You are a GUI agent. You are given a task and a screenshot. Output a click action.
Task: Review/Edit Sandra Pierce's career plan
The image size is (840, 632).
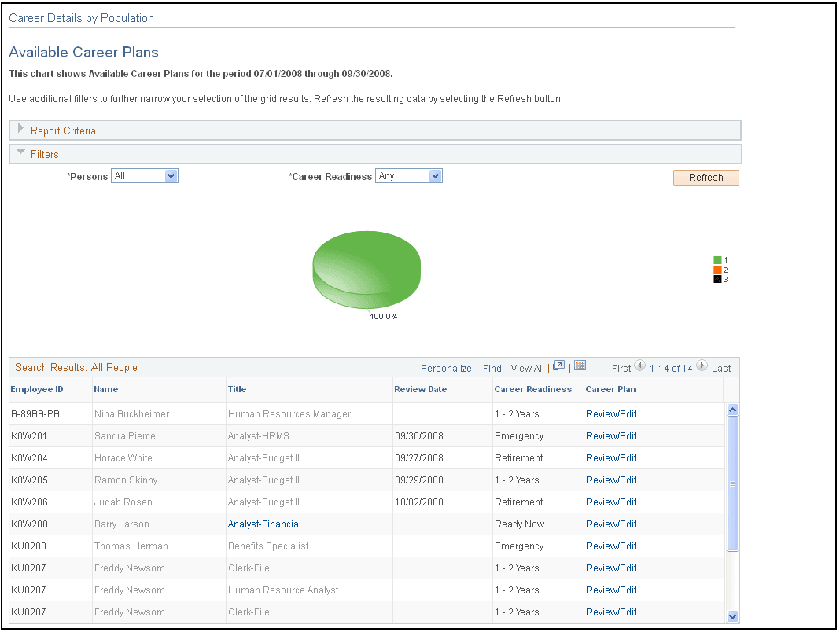612,435
